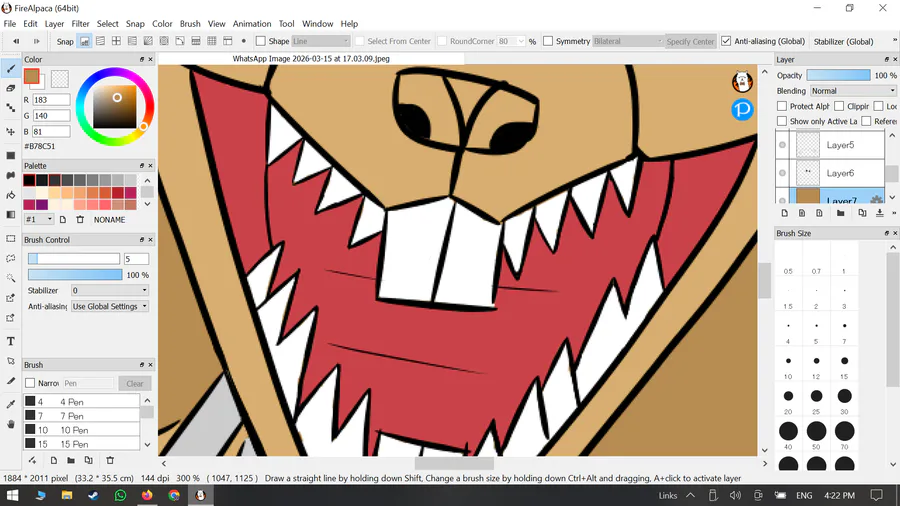Check Show only Active Layer
Image resolution: width=900 pixels, height=506 pixels.
point(782,121)
